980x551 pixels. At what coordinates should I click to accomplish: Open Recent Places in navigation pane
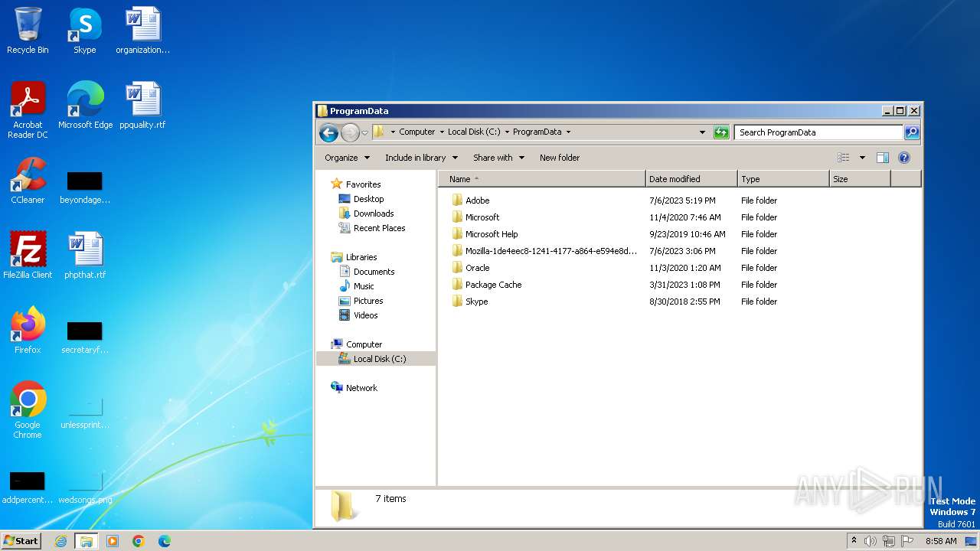(379, 228)
